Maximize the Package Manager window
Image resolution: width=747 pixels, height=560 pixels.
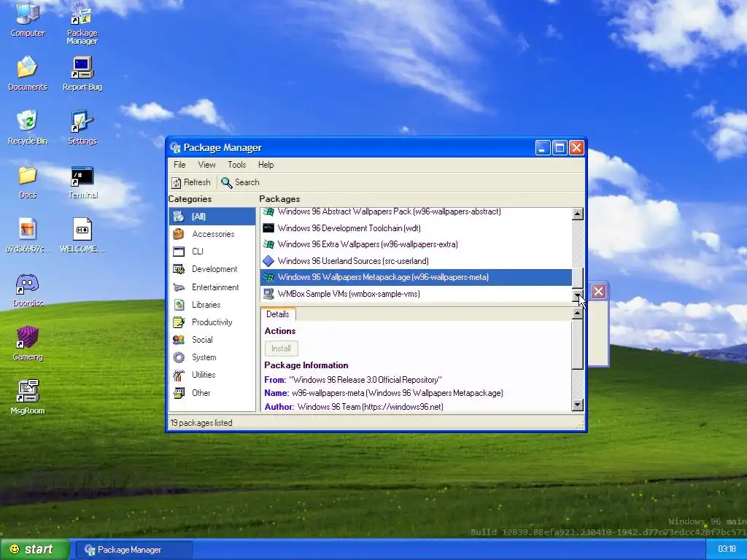pos(560,147)
